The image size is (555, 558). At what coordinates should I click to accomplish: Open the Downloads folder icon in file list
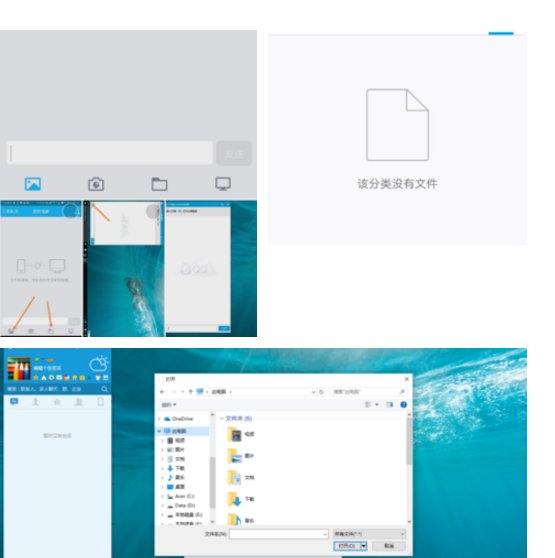point(235,499)
